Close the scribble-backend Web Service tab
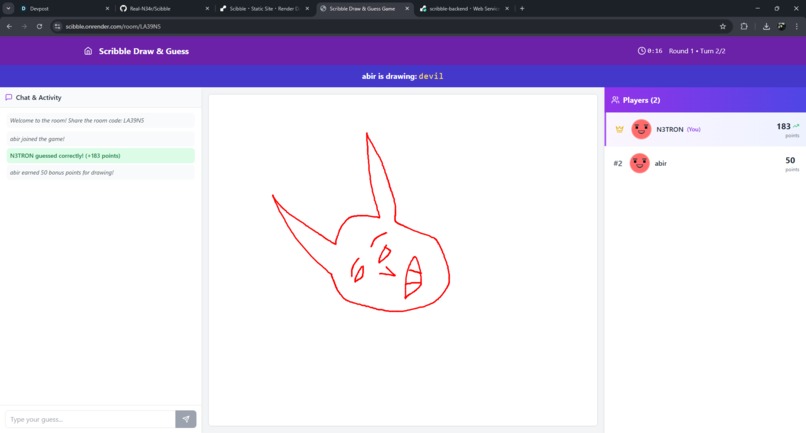The image size is (806, 433). 507,9
